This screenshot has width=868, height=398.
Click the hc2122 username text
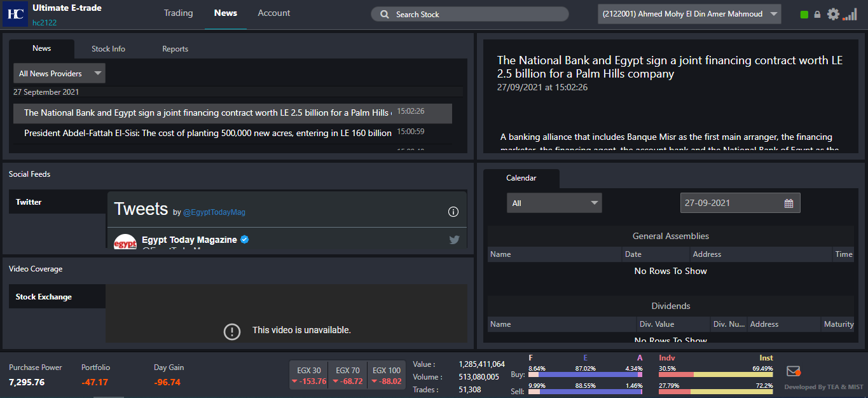pyautogui.click(x=45, y=22)
